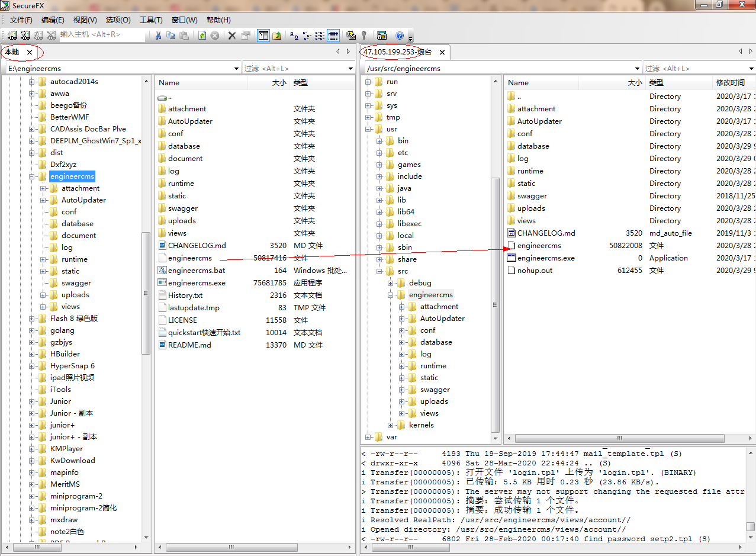Open the 工具(T) menu
Screen dimensions: 756x556
coord(151,20)
